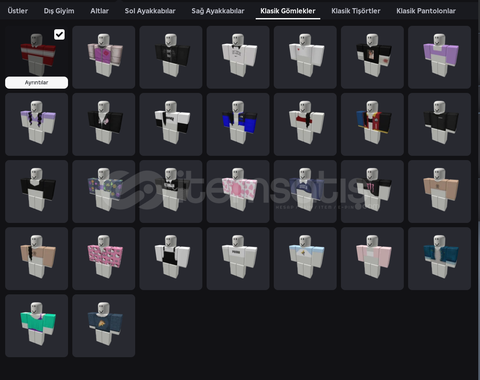Pick the pink vest shirt thumbnail
480x380 pixels.
point(104,57)
